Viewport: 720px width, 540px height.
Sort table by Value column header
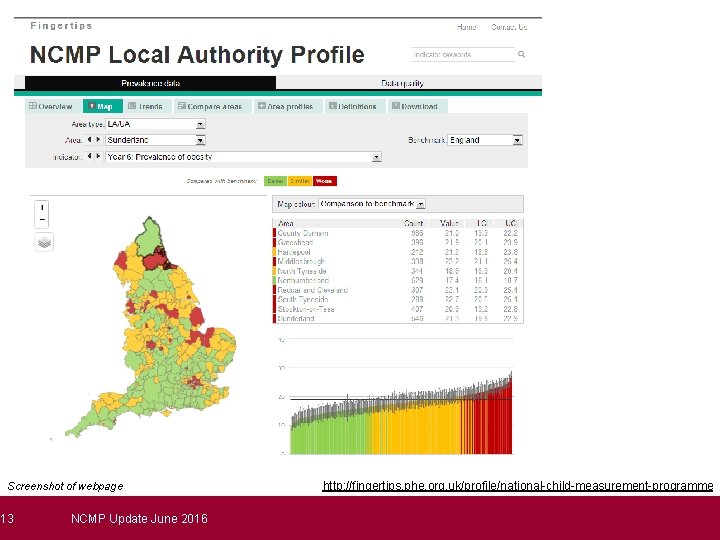[449, 223]
